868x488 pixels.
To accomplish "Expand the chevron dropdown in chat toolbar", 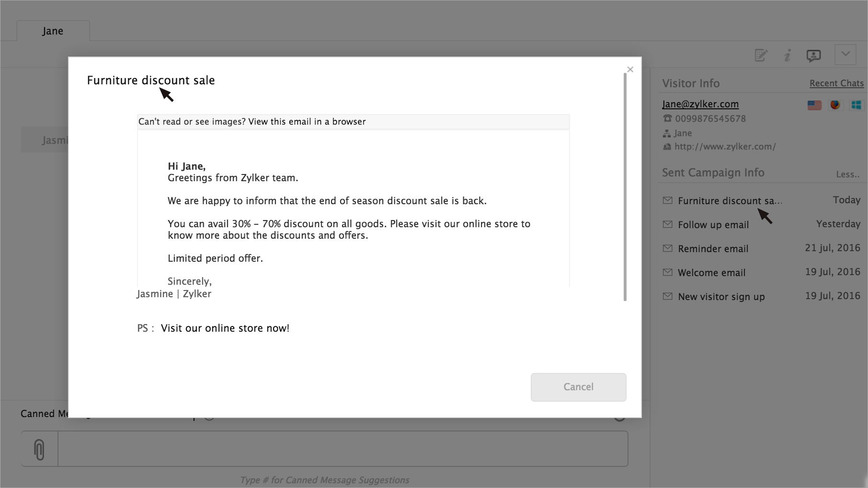I will pos(845,54).
